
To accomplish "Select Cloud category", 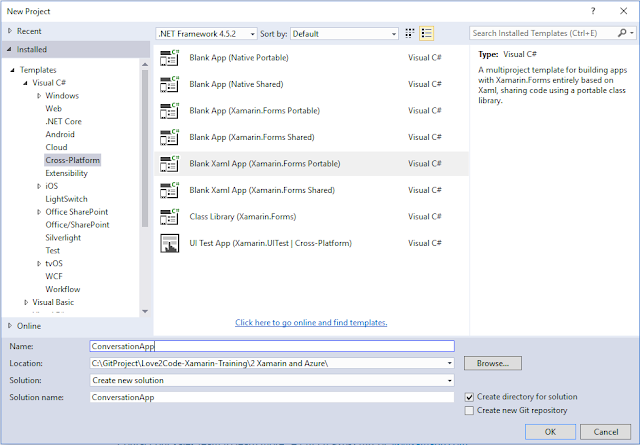I will click(x=56, y=147).
